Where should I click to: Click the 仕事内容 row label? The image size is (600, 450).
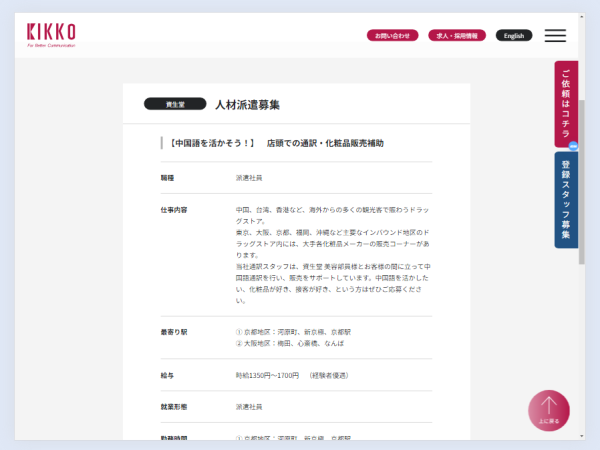pyautogui.click(x=174, y=210)
